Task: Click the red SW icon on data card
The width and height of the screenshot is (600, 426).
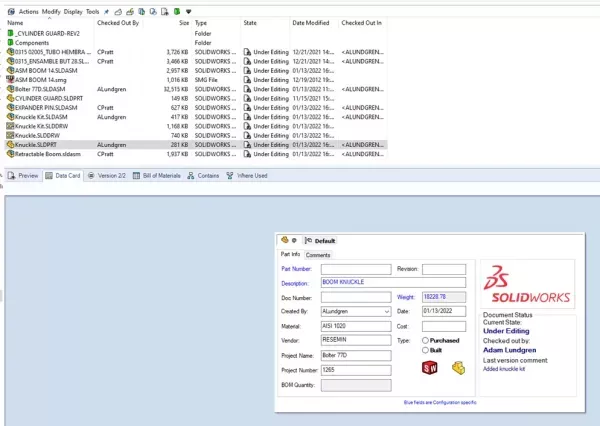Action: [x=429, y=368]
